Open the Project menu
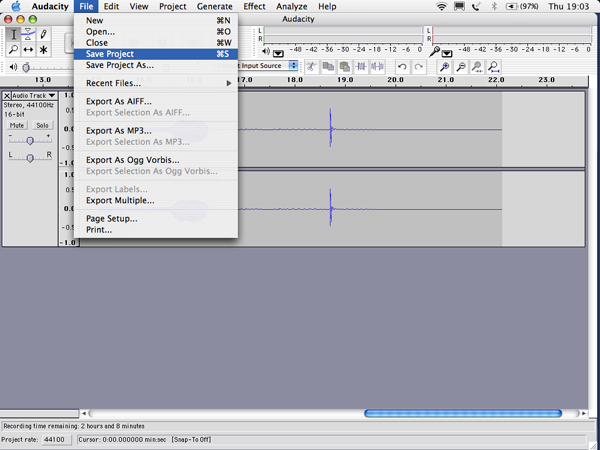600x450 pixels. click(x=173, y=7)
